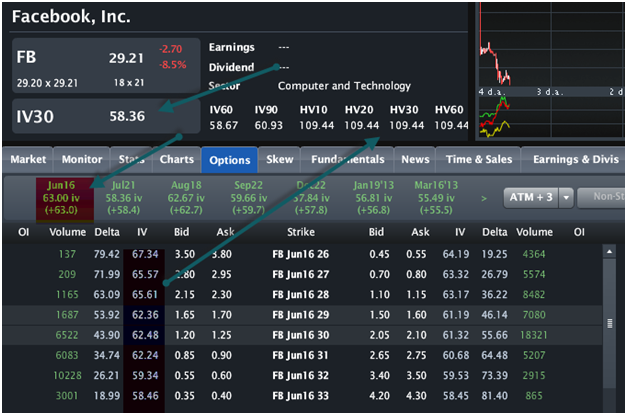
Task: Open the News tab
Action: 415,159
